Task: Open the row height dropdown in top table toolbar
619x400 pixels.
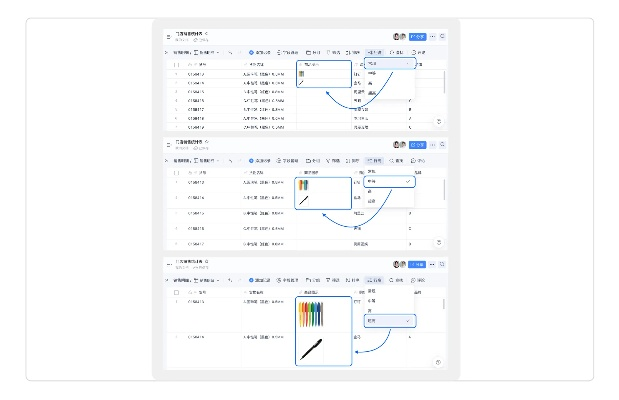Action: 373,51
